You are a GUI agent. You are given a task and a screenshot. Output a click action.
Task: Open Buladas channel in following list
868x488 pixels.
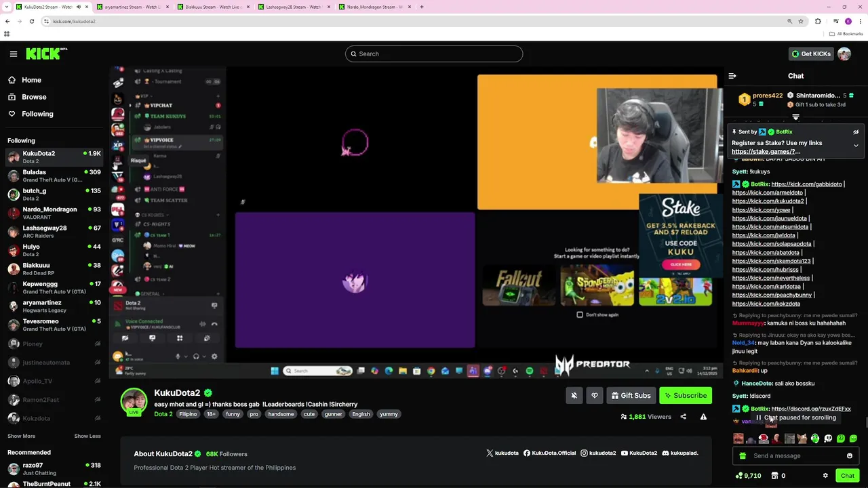coord(54,176)
